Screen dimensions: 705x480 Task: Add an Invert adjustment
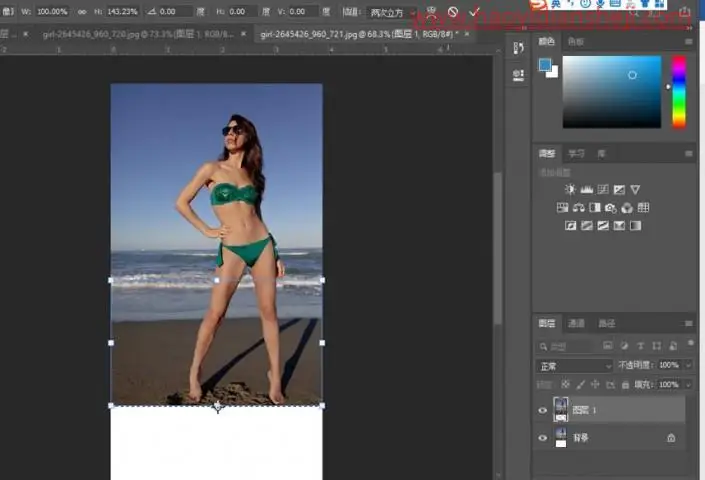pyautogui.click(x=571, y=225)
